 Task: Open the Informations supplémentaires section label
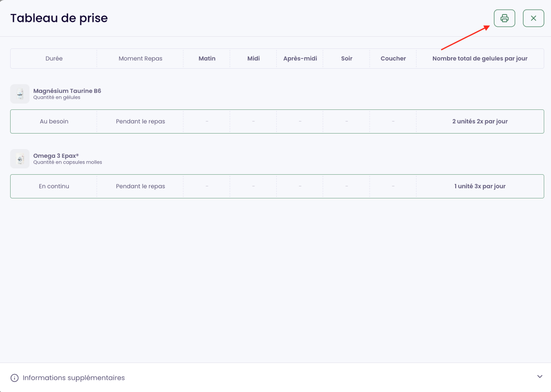pyautogui.click(x=74, y=378)
